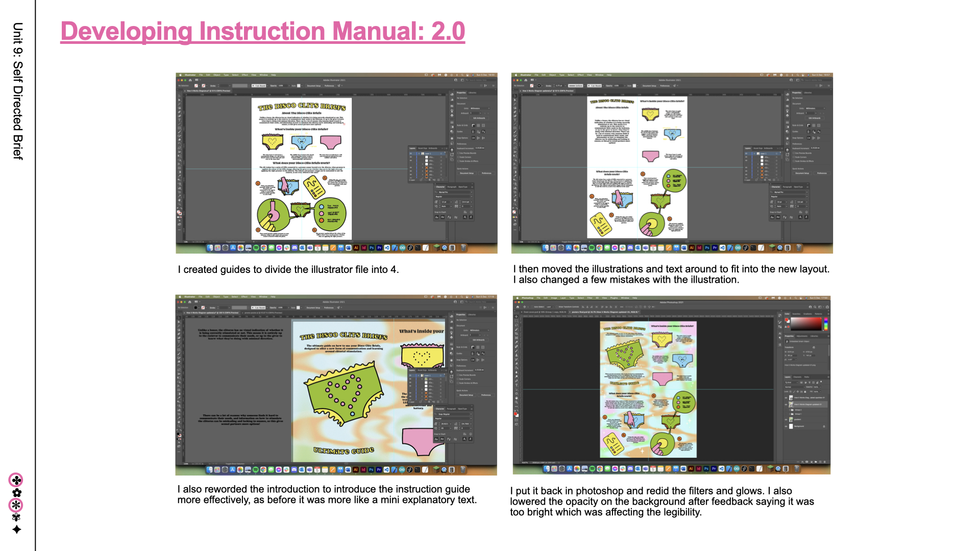
Task: Select the Type tool in Photoshop toolbar
Action: coord(517,385)
